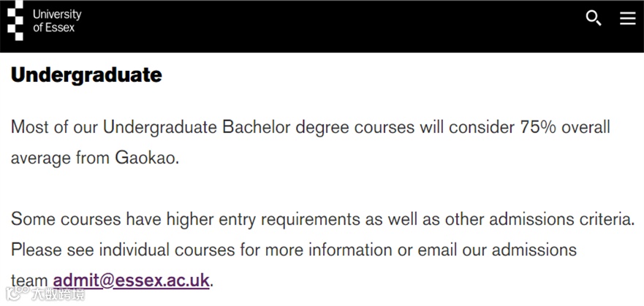644x306 pixels.
Task: Click the 75% figure in the first paragraph
Action: point(538,127)
